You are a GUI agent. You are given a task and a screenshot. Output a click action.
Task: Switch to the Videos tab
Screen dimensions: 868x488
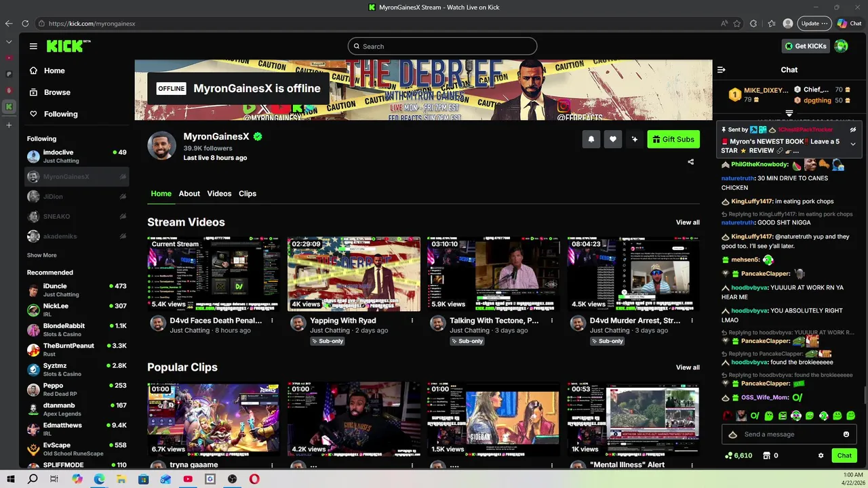point(219,194)
